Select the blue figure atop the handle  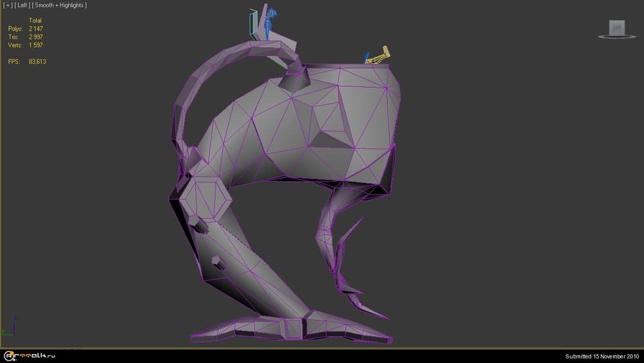(x=271, y=19)
